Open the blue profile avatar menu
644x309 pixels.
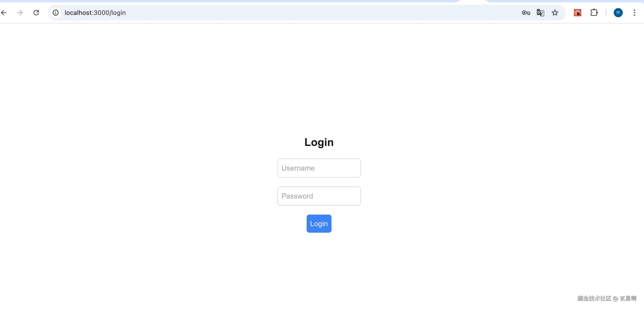tap(618, 12)
